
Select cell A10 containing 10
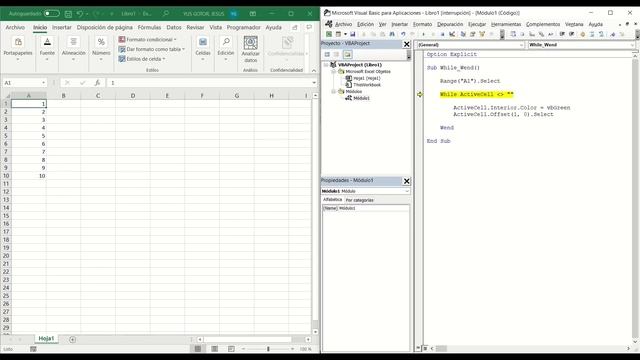(29, 176)
